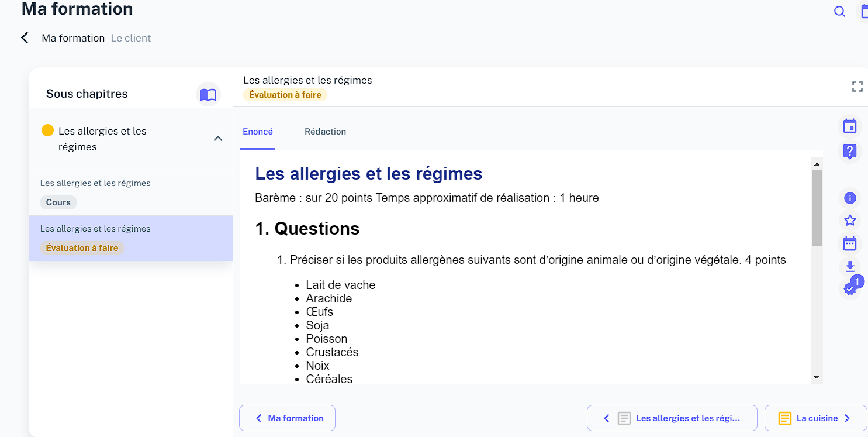
Task: Mark as favorite with the star icon
Action: click(850, 221)
